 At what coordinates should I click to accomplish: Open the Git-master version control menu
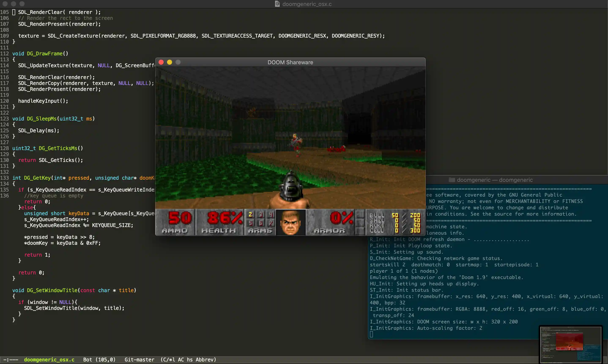[x=139, y=360]
